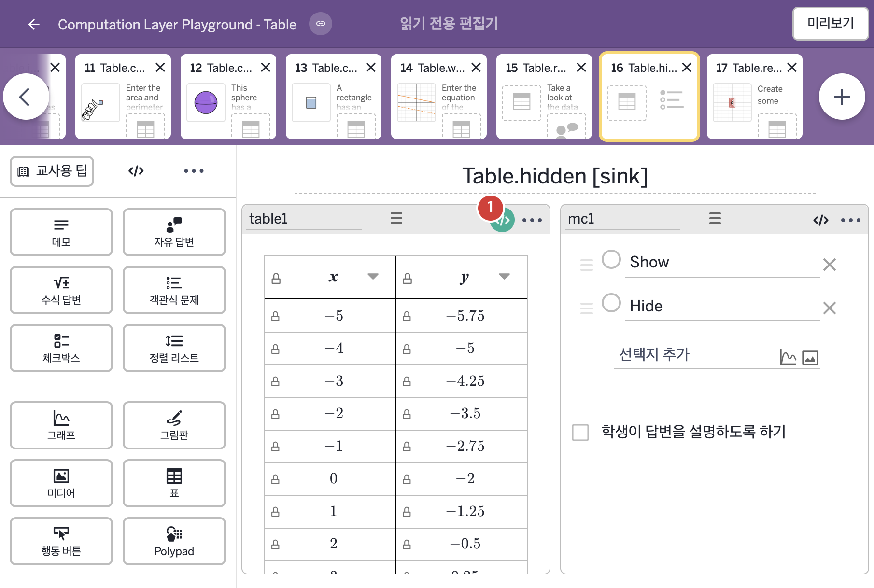Add a 자유 답변 free response component

[x=174, y=232]
